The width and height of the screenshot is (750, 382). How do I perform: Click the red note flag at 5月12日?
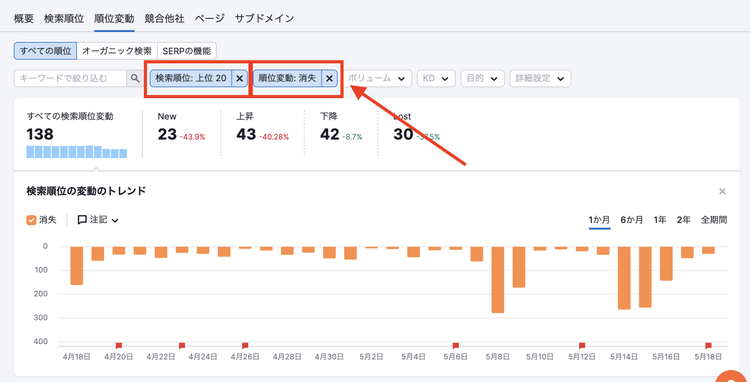point(582,345)
